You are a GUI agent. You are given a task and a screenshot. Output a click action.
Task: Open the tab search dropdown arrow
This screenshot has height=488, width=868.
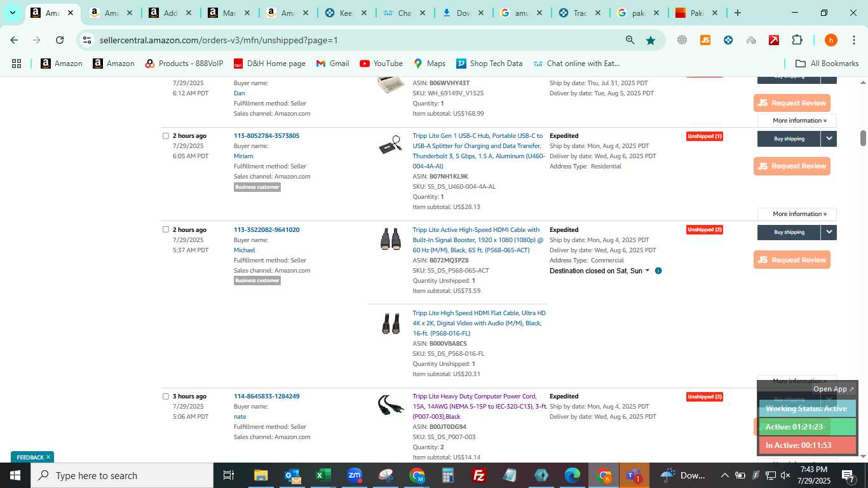pos(12,13)
